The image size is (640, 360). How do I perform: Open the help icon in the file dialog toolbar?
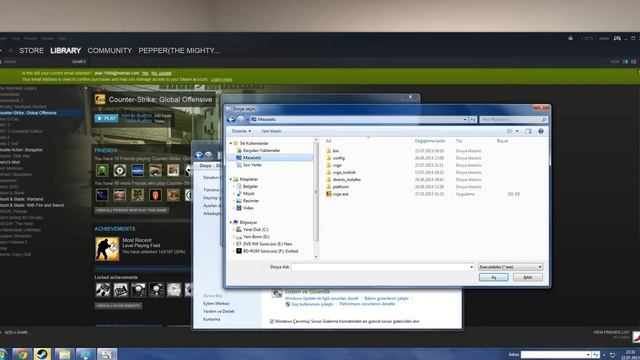coord(541,131)
